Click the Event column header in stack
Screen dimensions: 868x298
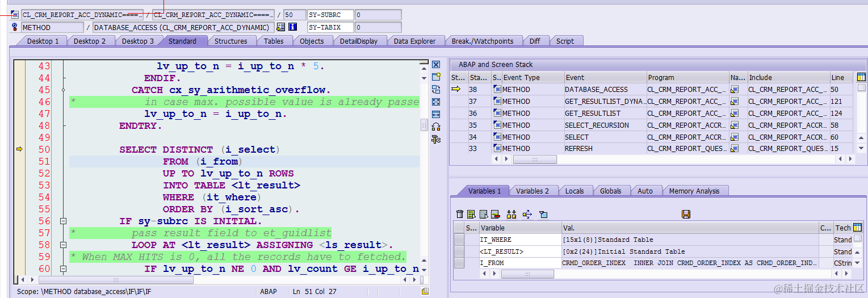(606, 77)
